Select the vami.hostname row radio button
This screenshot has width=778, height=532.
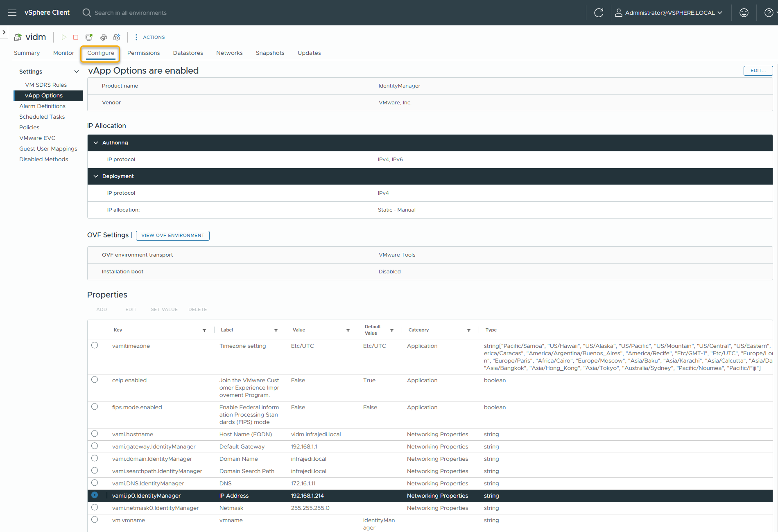(95, 434)
